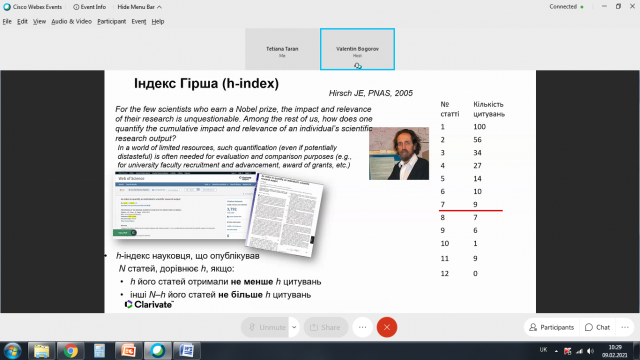Screen dimensions: 640x360
Task: Collapse the menu bar with Hide Menu Bar
Action: 139,7
